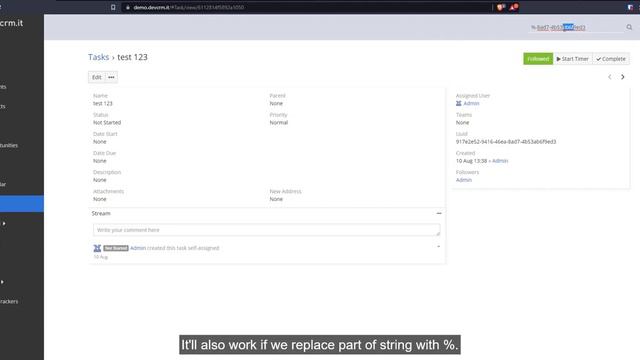Image resolution: width=640 pixels, height=360 pixels.
Task: Open the Trackers item in the sidebar
Action: tap(9, 302)
